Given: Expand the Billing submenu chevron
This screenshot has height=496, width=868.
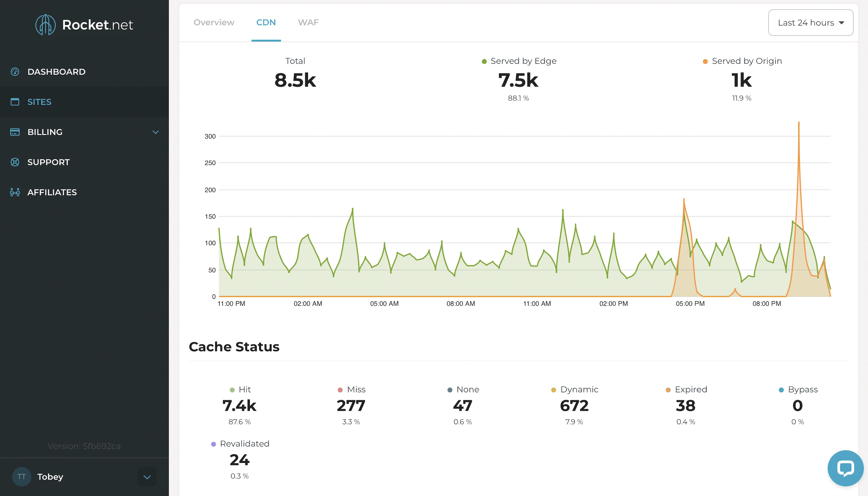Looking at the screenshot, I should coord(156,132).
